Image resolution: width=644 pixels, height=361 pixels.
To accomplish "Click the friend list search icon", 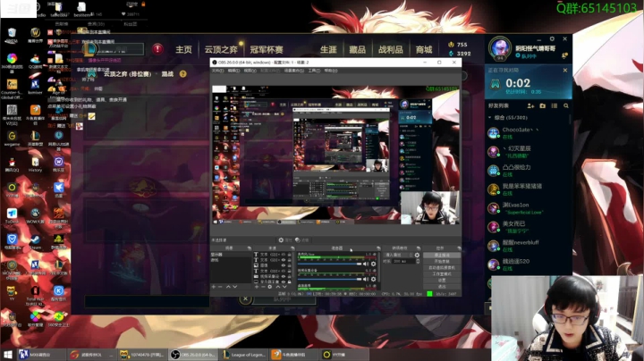I will click(x=566, y=105).
